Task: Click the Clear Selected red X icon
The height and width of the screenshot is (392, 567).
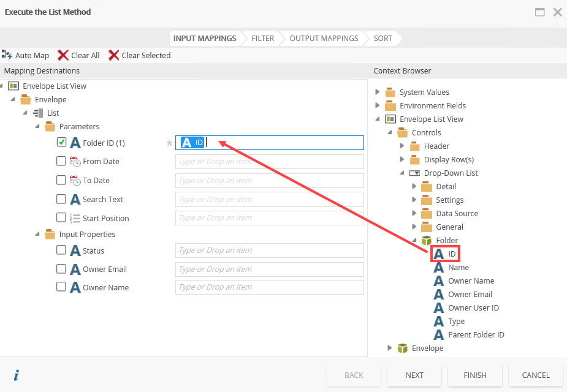Action: click(x=114, y=55)
